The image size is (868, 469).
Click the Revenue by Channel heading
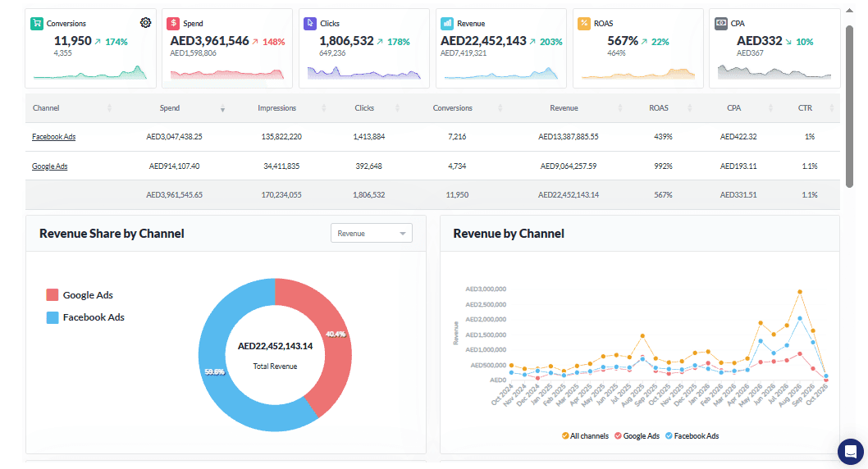click(x=509, y=234)
